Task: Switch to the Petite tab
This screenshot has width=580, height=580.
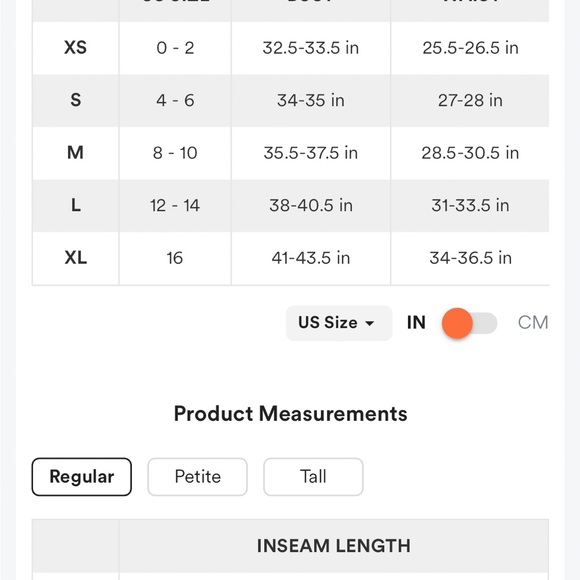Action: click(x=198, y=477)
